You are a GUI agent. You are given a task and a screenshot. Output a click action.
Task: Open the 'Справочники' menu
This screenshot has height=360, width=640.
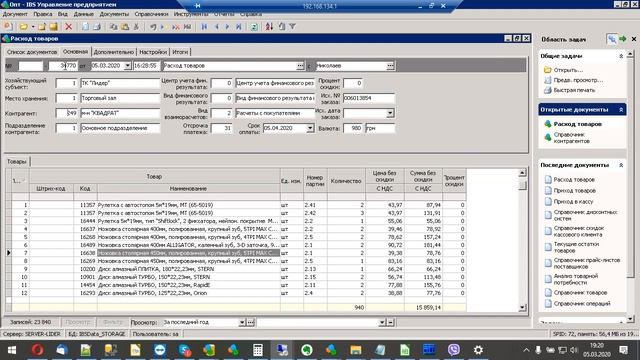[151, 14]
